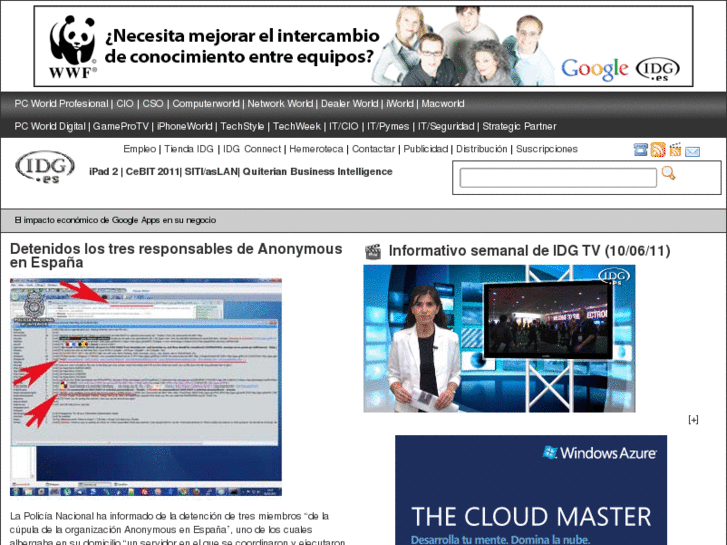Image resolution: width=727 pixels, height=545 pixels.
Task: Select TechStyle navigation link
Action: [242, 126]
